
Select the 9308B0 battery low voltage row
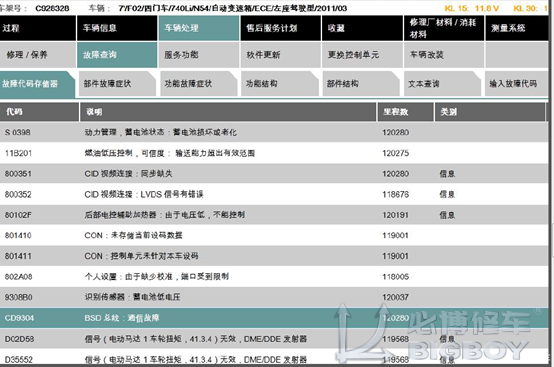click(x=274, y=297)
